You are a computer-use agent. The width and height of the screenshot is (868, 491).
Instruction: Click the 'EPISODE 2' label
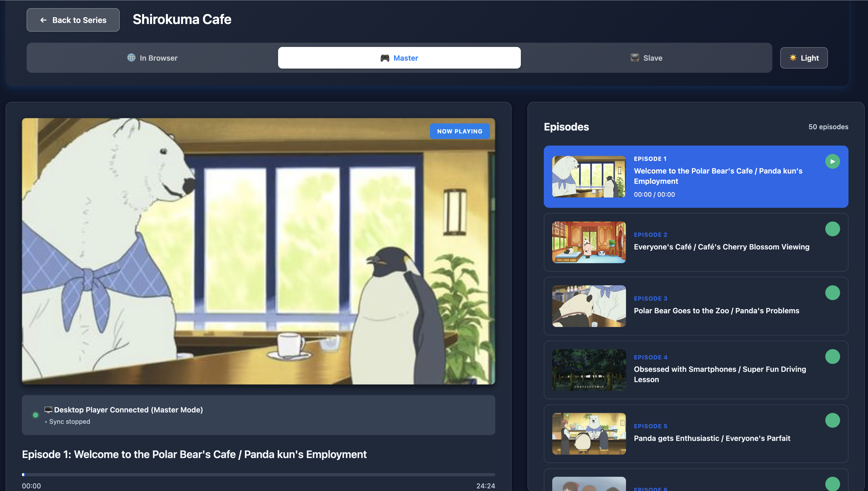click(x=650, y=235)
